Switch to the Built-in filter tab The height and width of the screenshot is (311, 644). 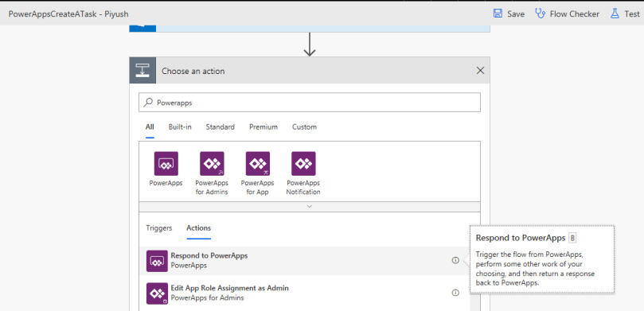click(x=180, y=126)
